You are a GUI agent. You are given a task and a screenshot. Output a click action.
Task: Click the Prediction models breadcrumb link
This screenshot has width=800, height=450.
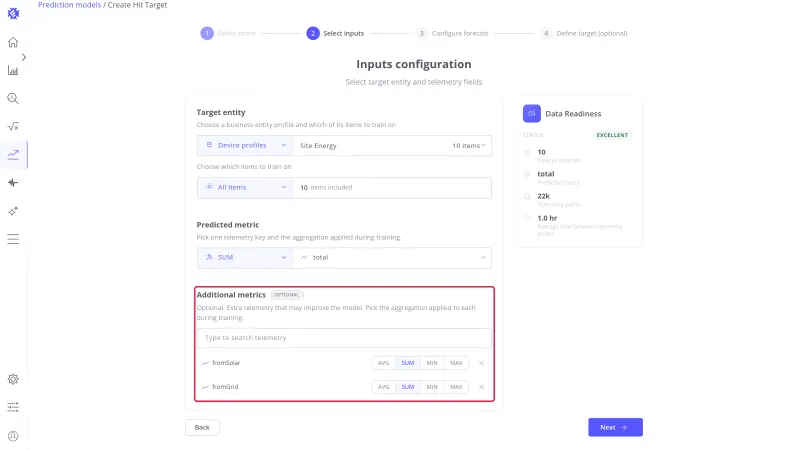point(69,5)
